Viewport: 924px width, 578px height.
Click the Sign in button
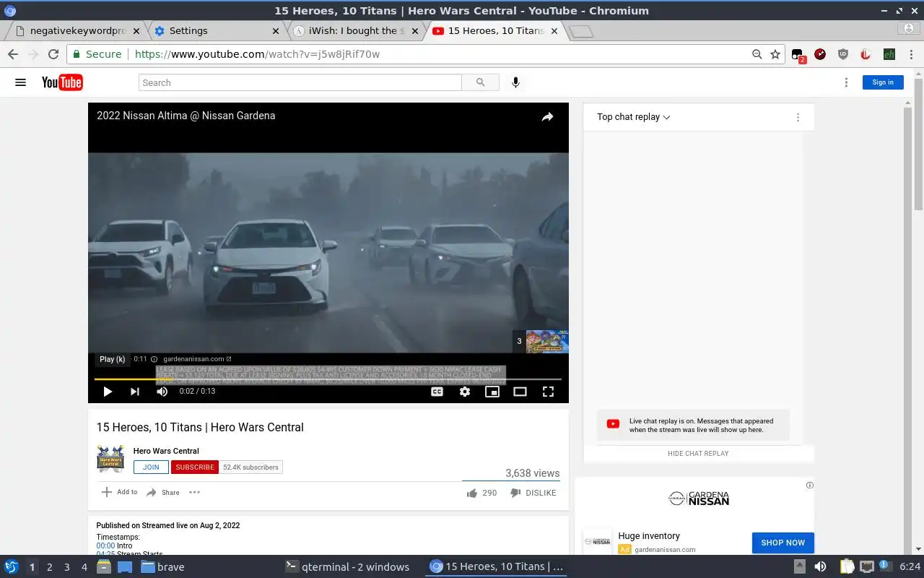click(883, 82)
